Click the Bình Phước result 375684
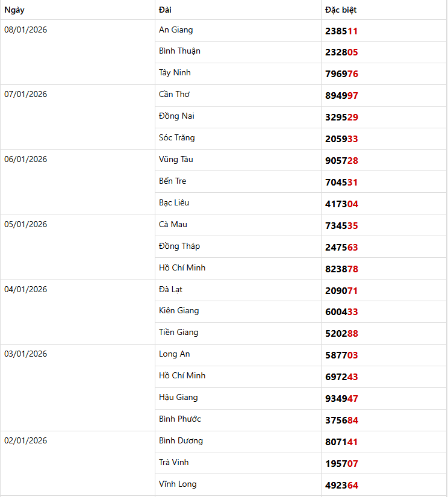The height and width of the screenshot is (497, 448). click(341, 420)
